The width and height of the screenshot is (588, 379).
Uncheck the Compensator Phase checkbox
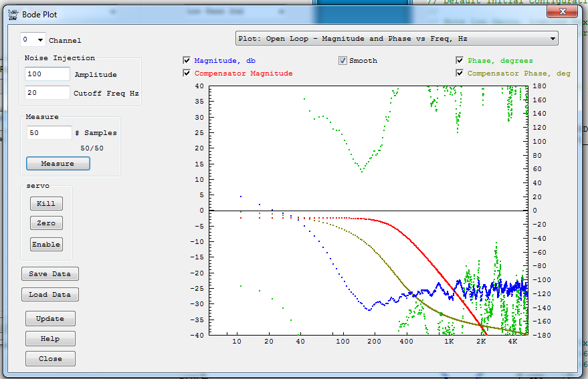(460, 73)
